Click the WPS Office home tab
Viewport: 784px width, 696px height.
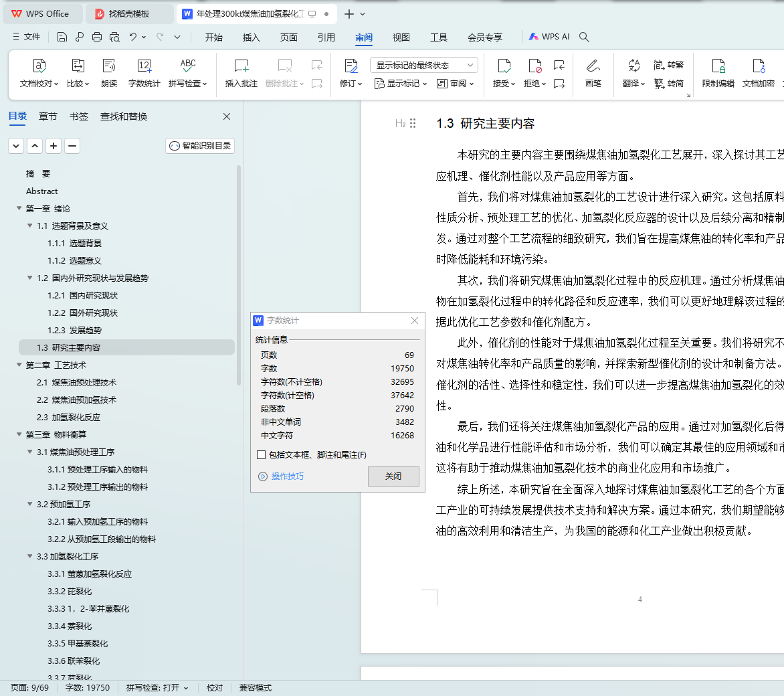click(x=42, y=14)
